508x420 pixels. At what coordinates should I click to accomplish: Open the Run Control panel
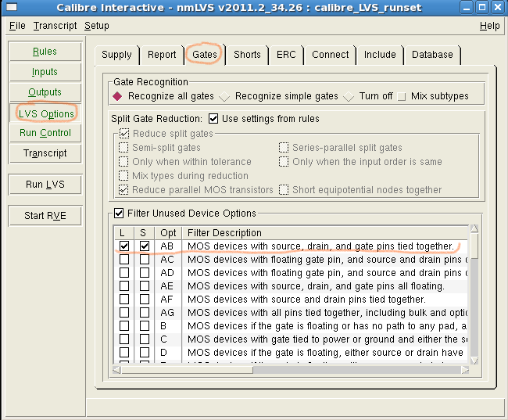tap(45, 133)
